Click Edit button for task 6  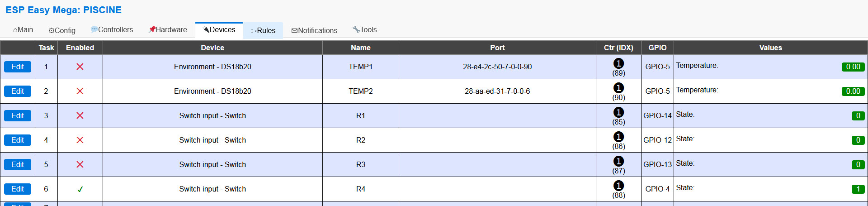pos(18,189)
